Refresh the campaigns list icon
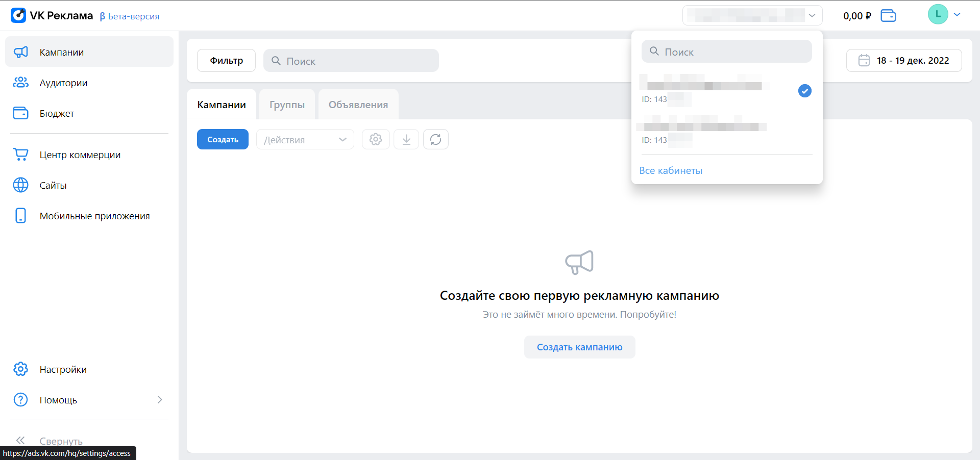The image size is (980, 460). (x=436, y=139)
